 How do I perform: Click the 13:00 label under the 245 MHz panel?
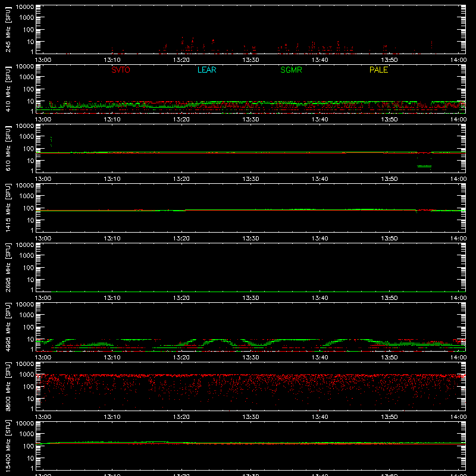(x=43, y=60)
